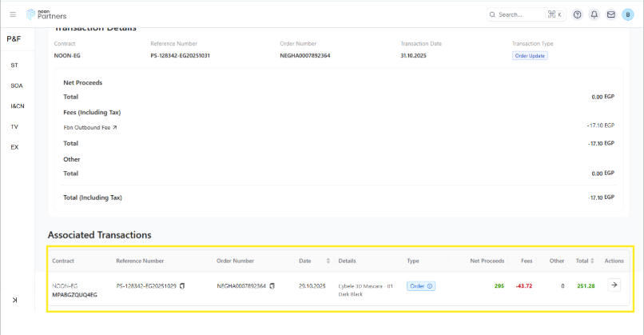This screenshot has width=644, height=335.
Task: Copy the associated order number NEGHA0007892364
Action: click(x=272, y=285)
